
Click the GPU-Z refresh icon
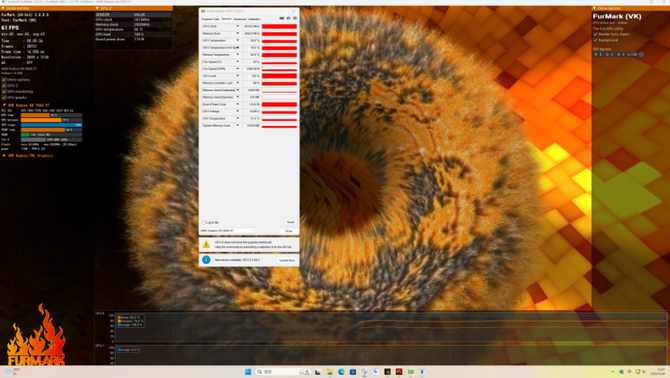288,18
